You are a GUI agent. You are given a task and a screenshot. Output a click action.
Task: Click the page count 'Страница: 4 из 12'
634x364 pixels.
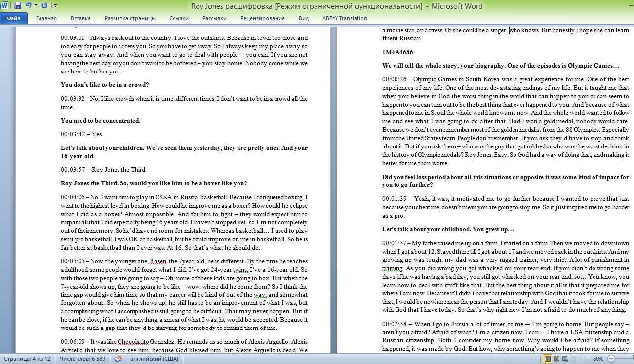[x=27, y=359]
